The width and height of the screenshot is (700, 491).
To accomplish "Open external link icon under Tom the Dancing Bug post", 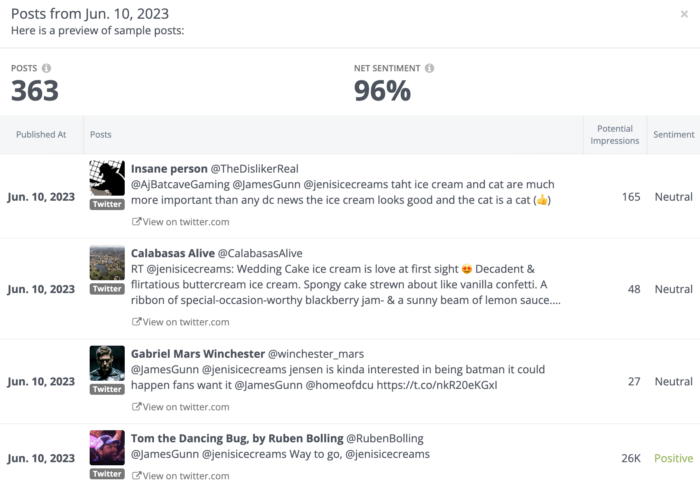I will pyautogui.click(x=136, y=475).
